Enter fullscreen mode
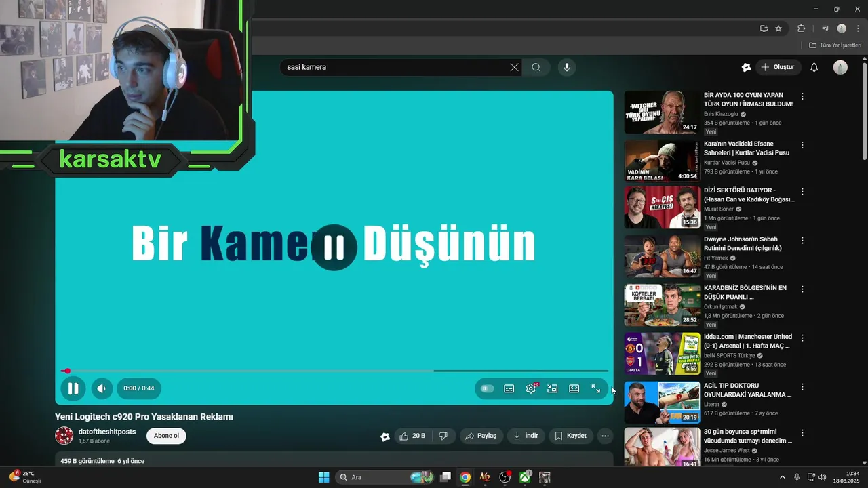 pyautogui.click(x=595, y=388)
